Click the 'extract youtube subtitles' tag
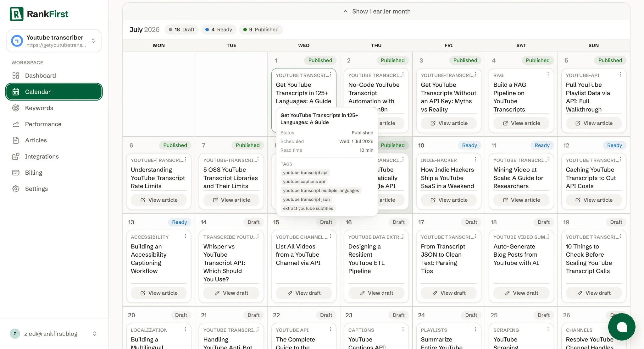Screen dimensions: 644x349 coord(308,208)
